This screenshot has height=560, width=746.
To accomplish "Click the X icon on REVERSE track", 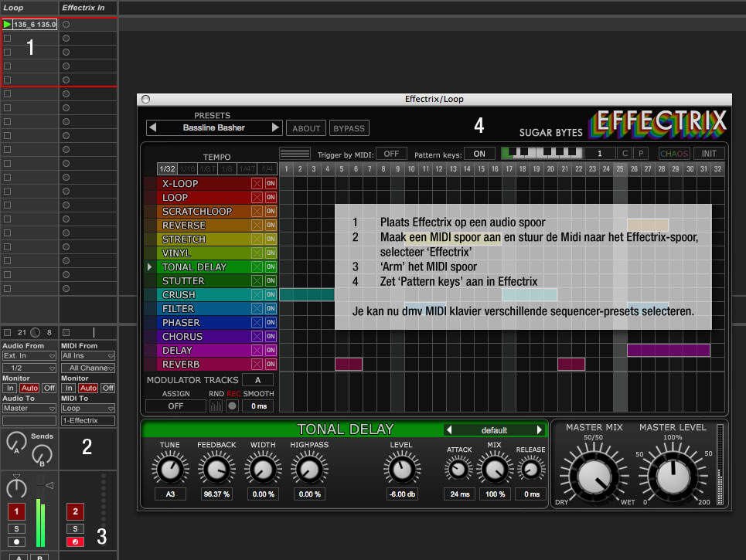I will pyautogui.click(x=257, y=225).
